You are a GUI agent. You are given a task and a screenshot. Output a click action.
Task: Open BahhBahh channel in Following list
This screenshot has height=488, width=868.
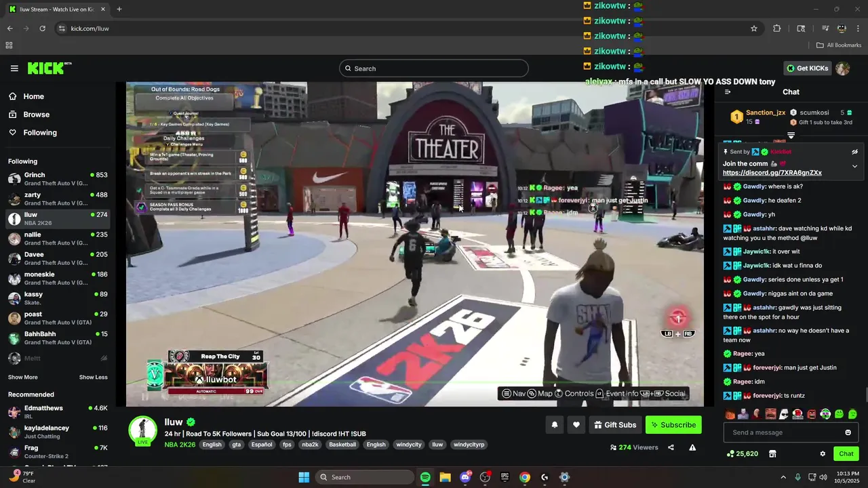coord(58,338)
